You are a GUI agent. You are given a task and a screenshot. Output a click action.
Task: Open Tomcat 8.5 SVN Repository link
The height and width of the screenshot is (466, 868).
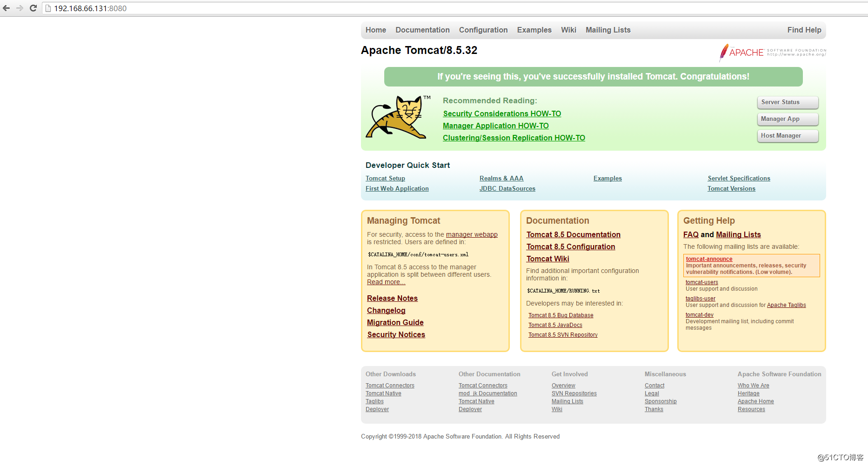(563, 335)
